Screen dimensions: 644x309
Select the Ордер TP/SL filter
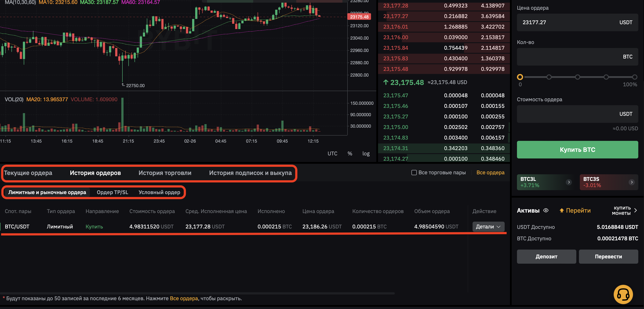[x=113, y=192]
